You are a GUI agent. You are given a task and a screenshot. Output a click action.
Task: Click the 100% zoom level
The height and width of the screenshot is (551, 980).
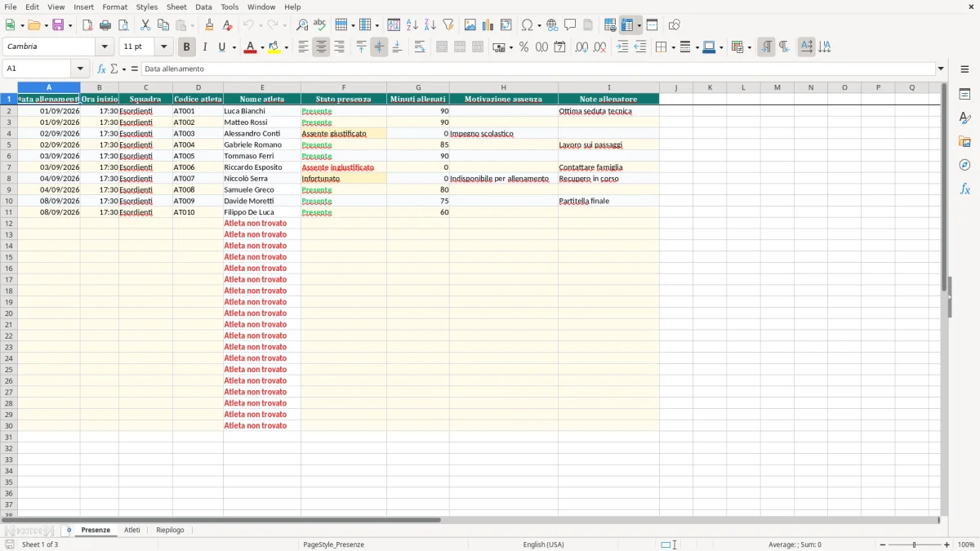[x=966, y=544]
